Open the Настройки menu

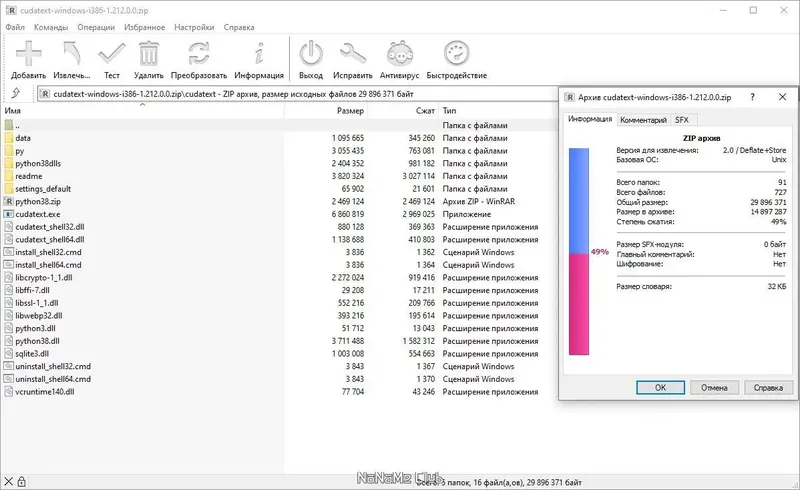(x=194, y=27)
